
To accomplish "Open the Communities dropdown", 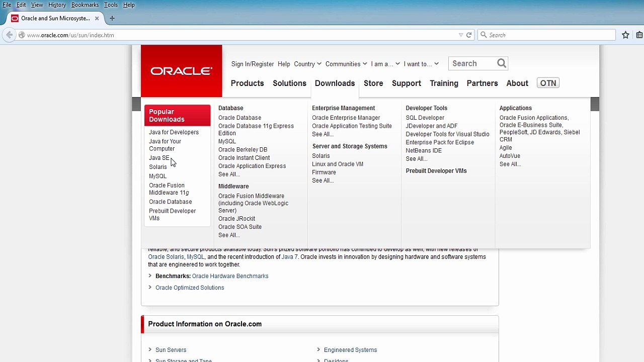I will tap(346, 64).
